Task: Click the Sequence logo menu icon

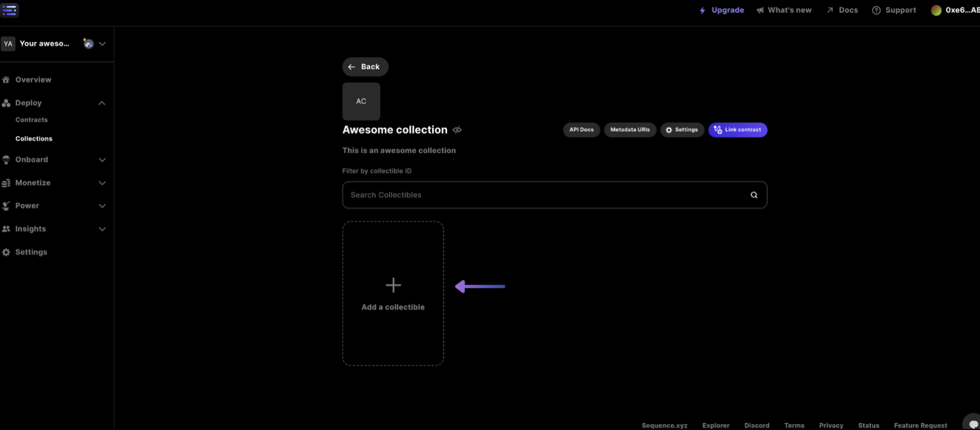Action: click(x=10, y=10)
